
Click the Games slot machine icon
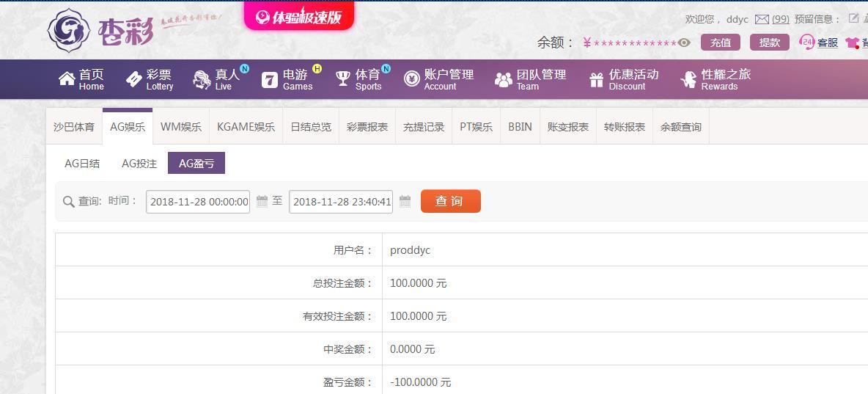pos(270,79)
